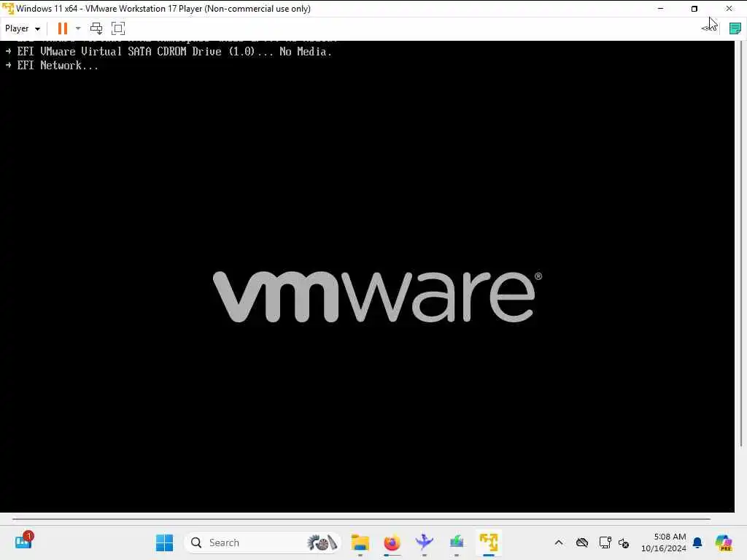The image size is (747, 560).
Task: Open the purple bird app in taskbar
Action: (424, 542)
